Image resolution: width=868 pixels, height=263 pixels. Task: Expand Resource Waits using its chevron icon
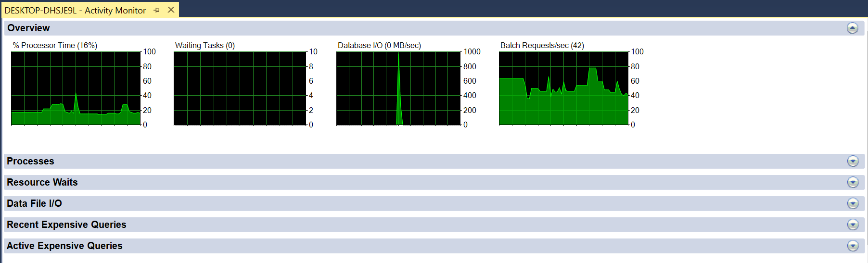point(853,182)
